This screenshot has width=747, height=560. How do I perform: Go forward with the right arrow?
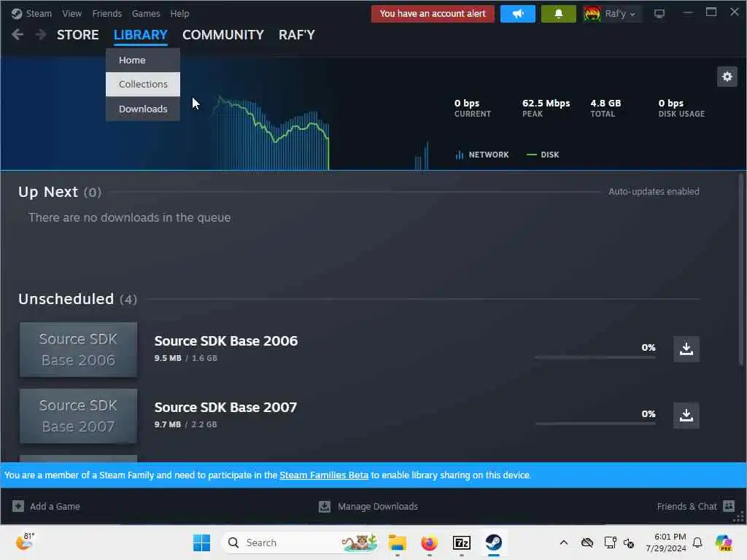coord(41,34)
